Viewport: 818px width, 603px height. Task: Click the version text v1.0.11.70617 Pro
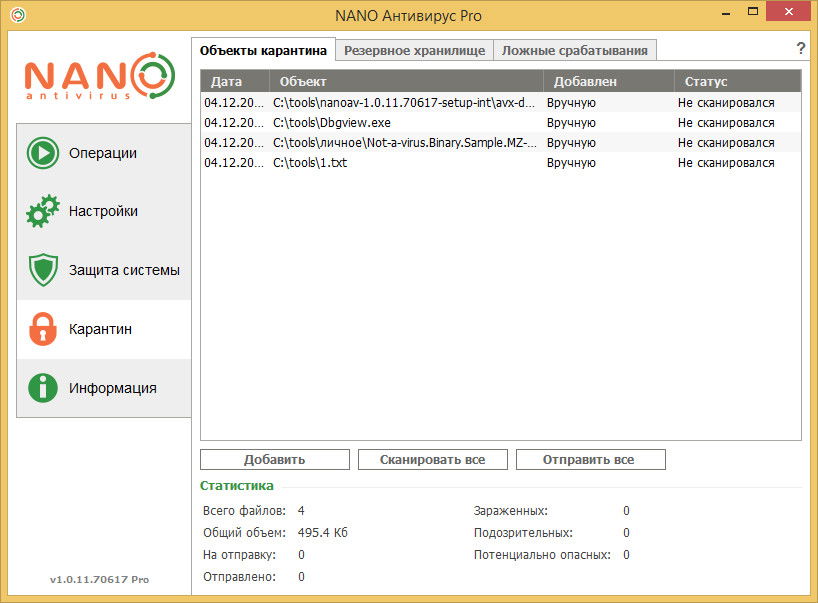[99, 579]
